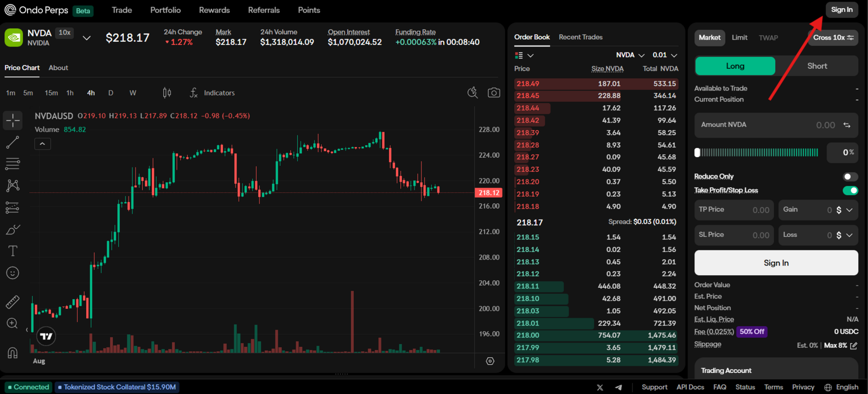Viewport: 868px width, 394px height.
Task: Open the English language selector
Action: (x=841, y=387)
